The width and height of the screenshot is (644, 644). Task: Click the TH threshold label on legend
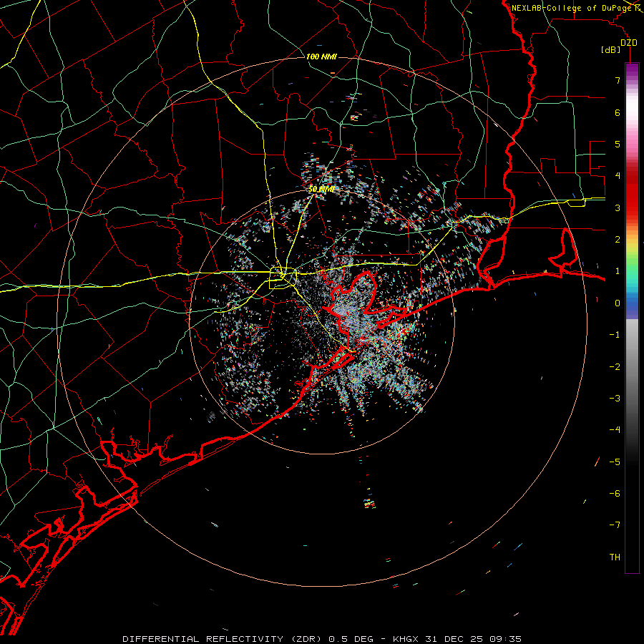coord(615,557)
